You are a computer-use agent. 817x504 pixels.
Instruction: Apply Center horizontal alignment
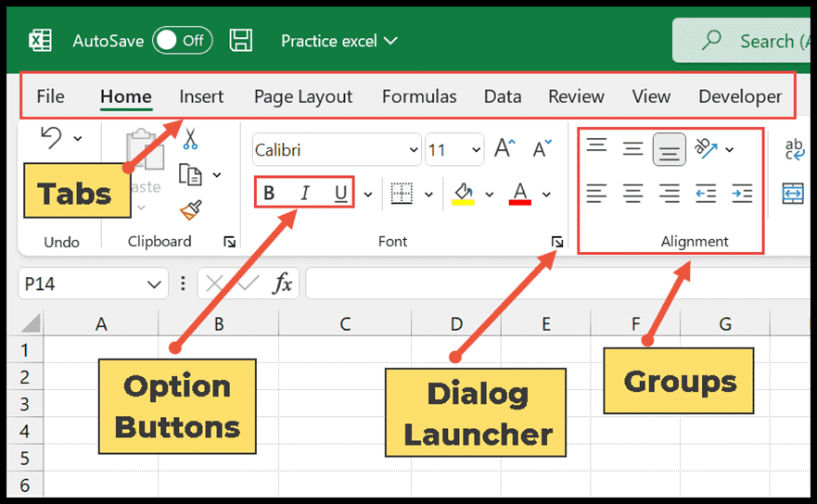[632, 194]
